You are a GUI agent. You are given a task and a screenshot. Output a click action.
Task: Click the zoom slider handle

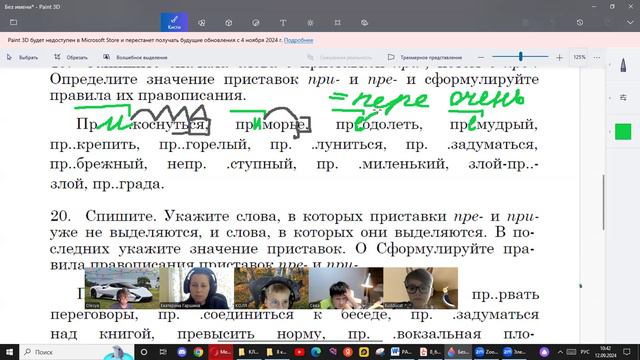pyautogui.click(x=520, y=57)
